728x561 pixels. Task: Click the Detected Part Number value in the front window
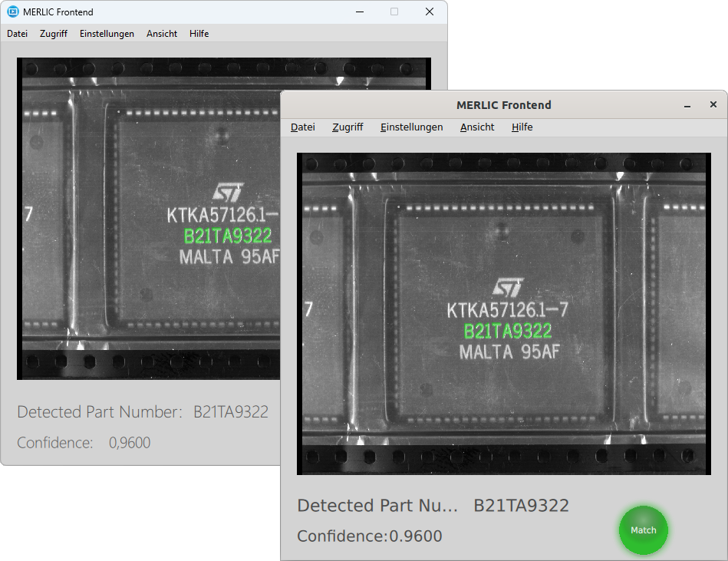point(521,506)
